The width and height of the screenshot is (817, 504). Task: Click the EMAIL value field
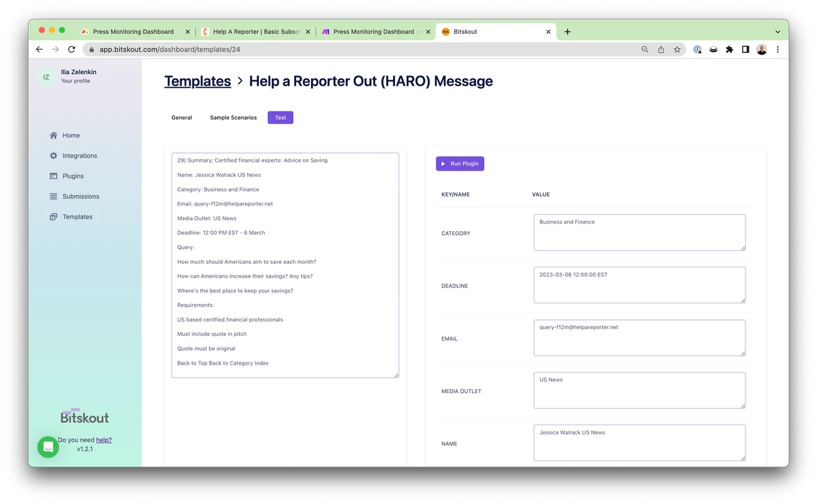click(639, 337)
